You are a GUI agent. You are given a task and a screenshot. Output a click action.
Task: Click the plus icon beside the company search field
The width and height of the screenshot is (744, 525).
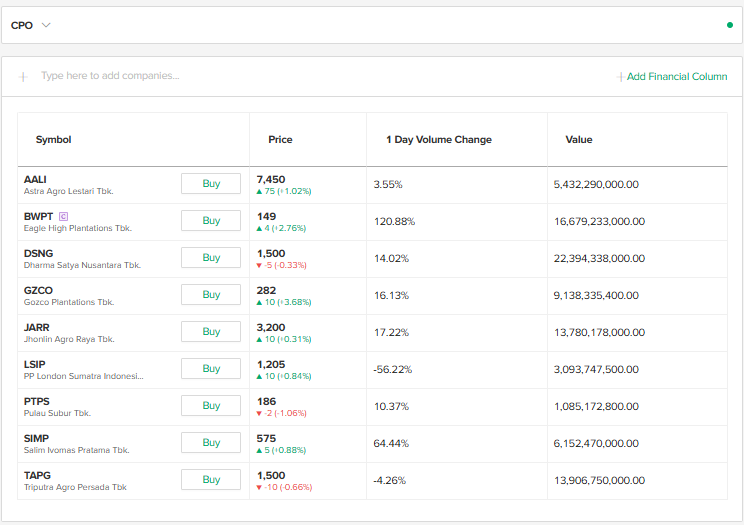[x=23, y=76]
